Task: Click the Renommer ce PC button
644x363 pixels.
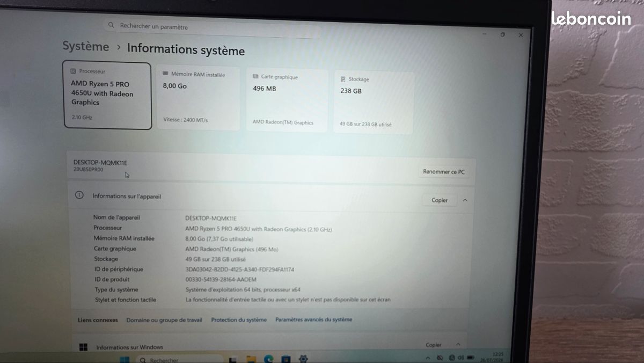Action: (444, 172)
